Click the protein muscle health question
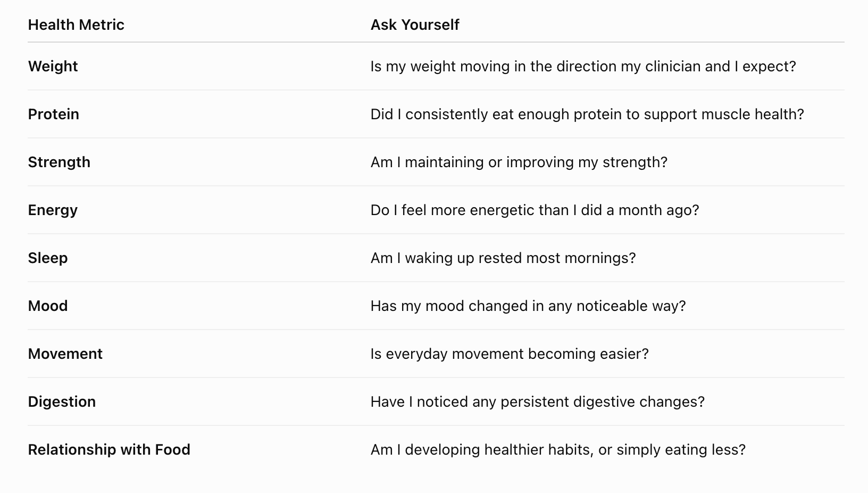Screen dimensions: 868x493 [587, 114]
